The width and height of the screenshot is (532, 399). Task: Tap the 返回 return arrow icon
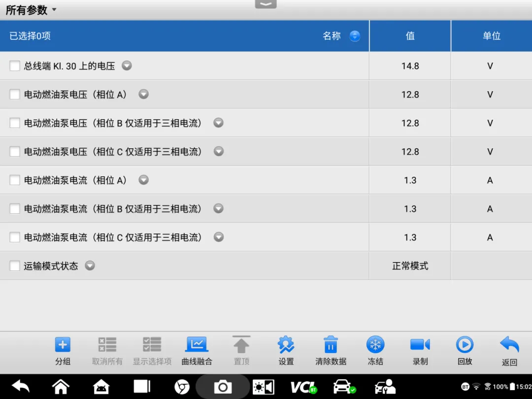tap(509, 345)
